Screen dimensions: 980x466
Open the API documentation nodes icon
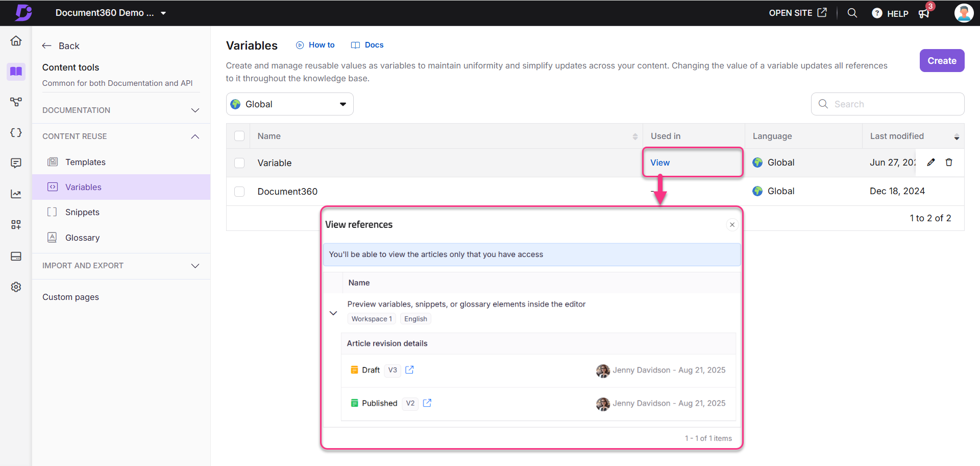point(16,102)
